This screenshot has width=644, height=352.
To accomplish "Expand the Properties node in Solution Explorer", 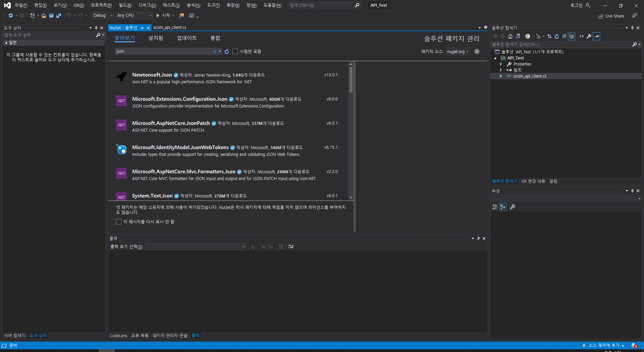I will 501,64.
